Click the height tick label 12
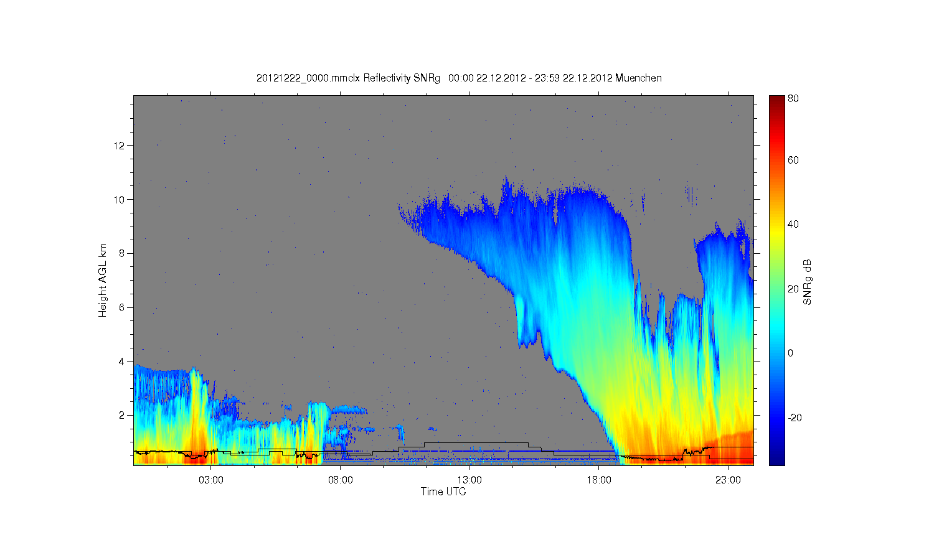 (120, 146)
